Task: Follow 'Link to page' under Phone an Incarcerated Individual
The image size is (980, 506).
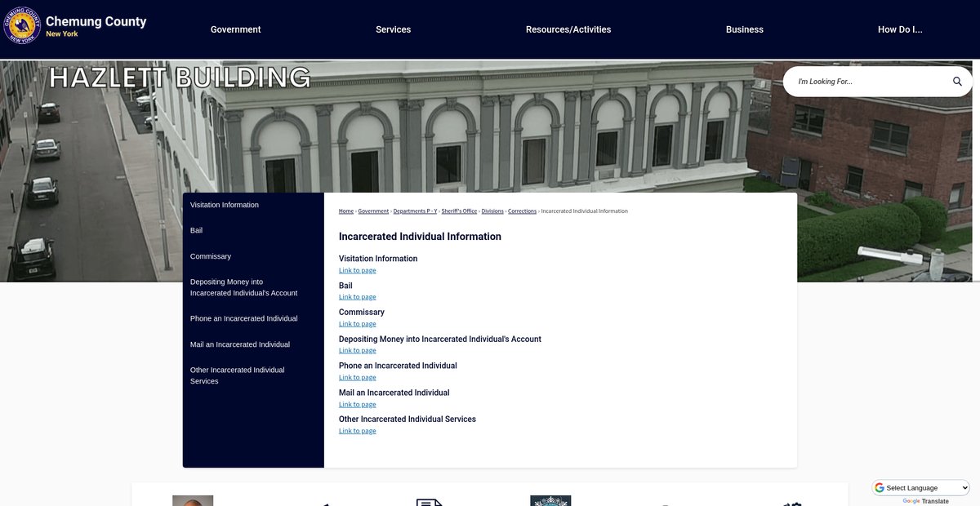Action: point(357,378)
